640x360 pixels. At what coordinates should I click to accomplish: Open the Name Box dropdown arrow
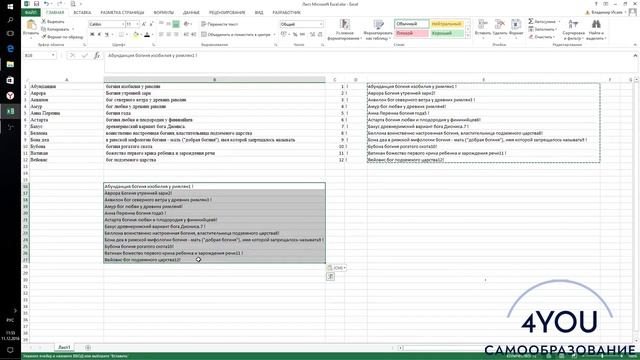[53, 55]
